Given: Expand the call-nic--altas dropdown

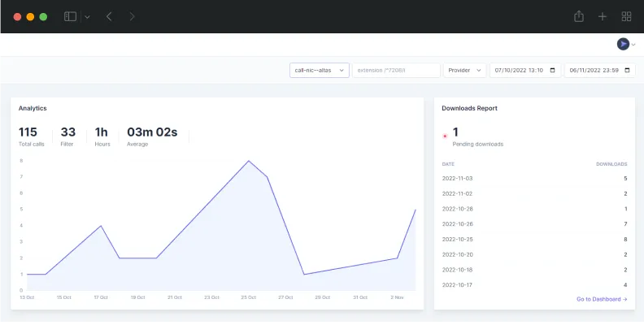Looking at the screenshot, I should [x=320, y=71].
